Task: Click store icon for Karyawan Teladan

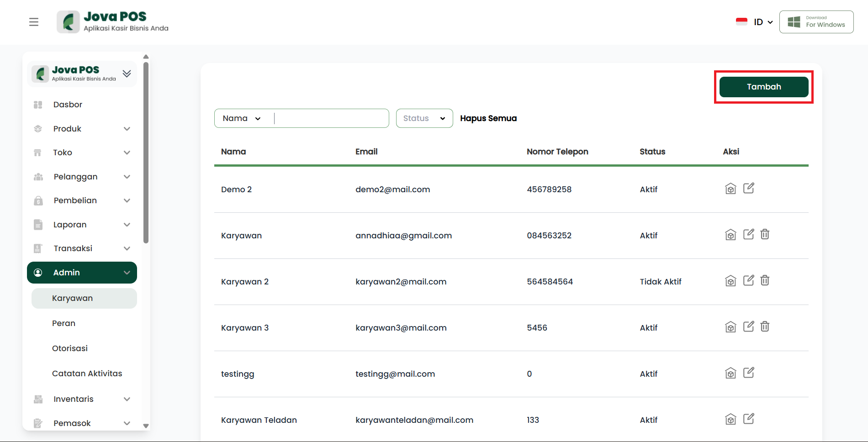Action: (x=730, y=419)
